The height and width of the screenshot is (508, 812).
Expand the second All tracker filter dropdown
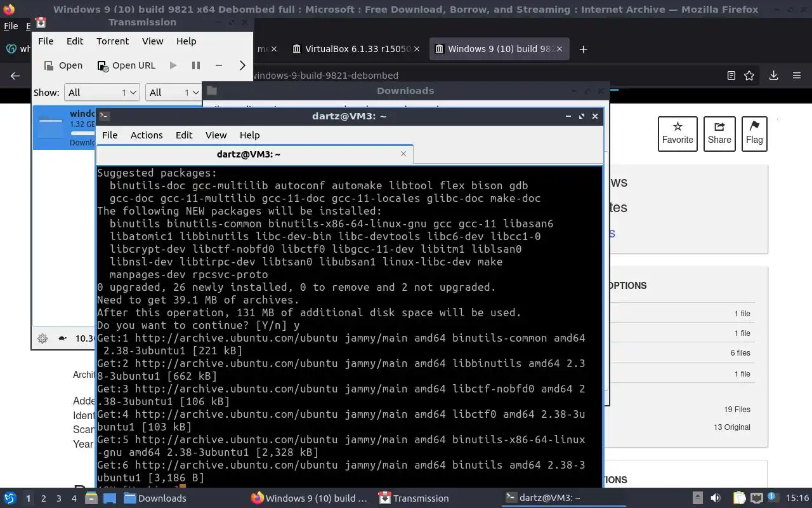click(x=173, y=93)
